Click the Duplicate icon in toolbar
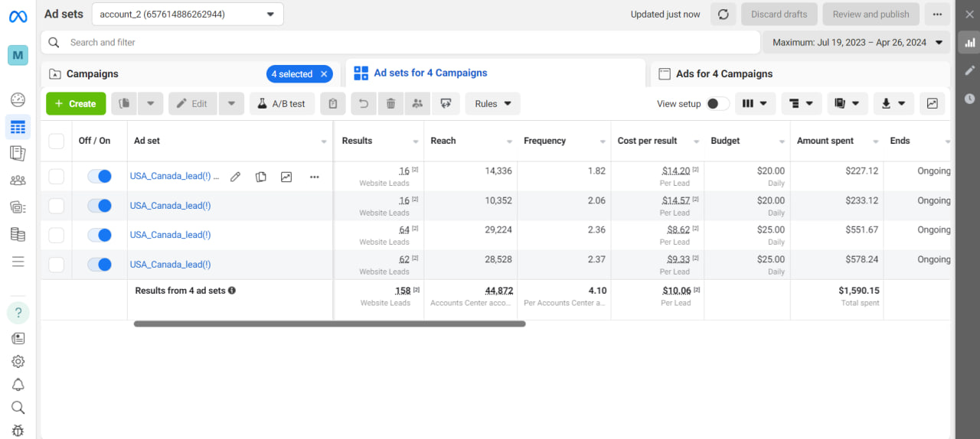Viewport: 980px width, 439px height. [x=124, y=103]
